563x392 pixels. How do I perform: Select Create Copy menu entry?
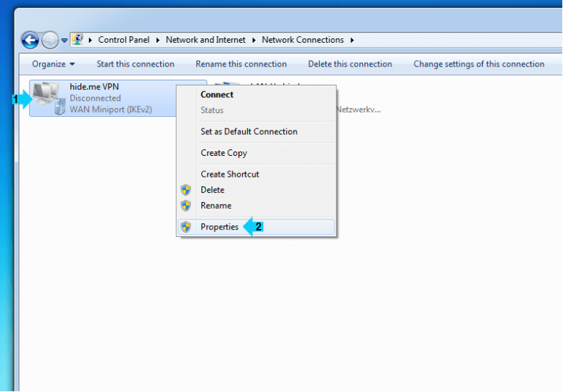pos(257,153)
